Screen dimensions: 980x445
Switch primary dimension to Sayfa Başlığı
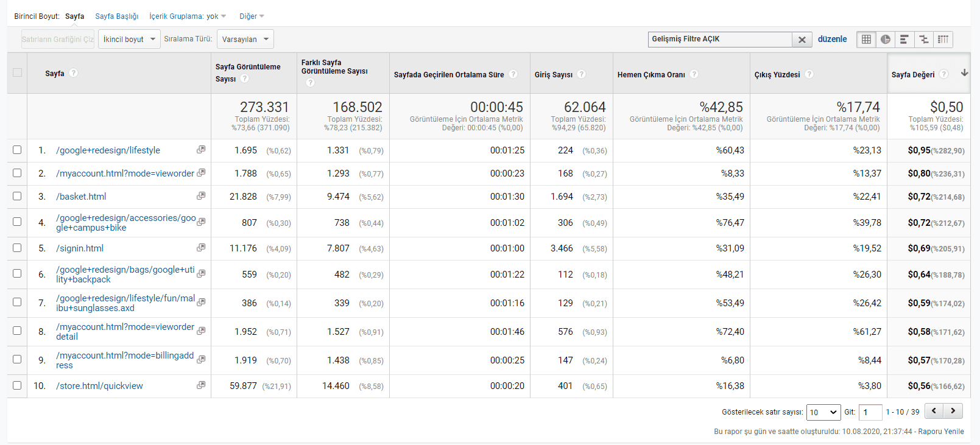(x=117, y=16)
